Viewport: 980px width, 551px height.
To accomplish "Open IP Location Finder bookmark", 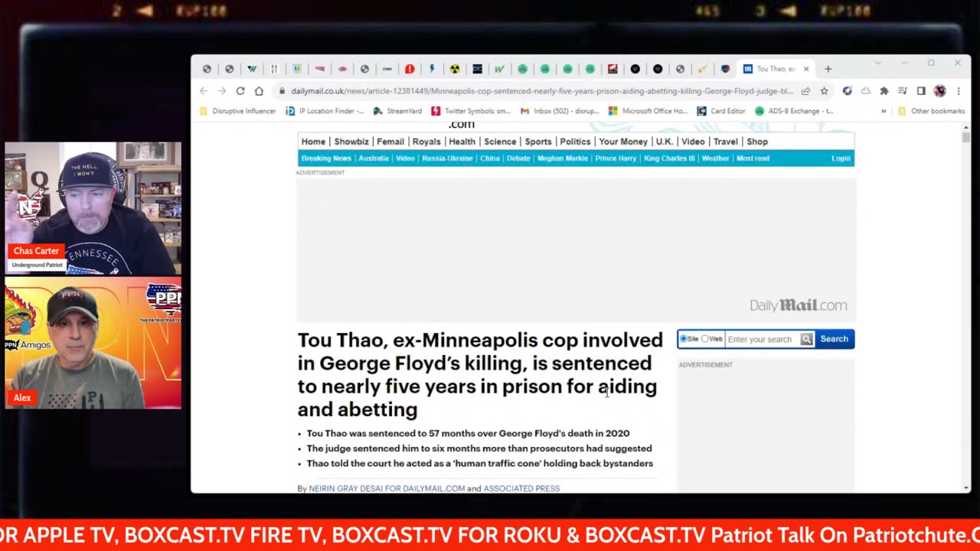I will pyautogui.click(x=325, y=111).
